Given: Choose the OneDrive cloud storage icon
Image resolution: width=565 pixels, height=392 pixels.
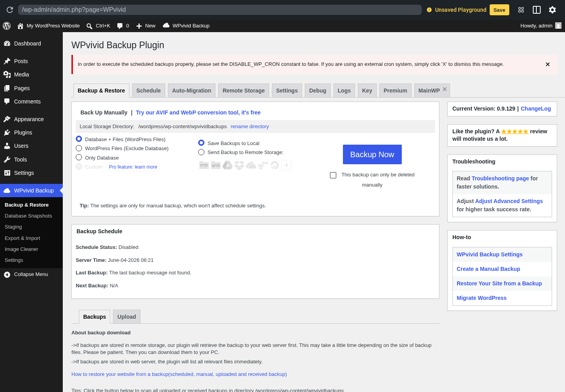Looking at the screenshot, I should coord(251,165).
